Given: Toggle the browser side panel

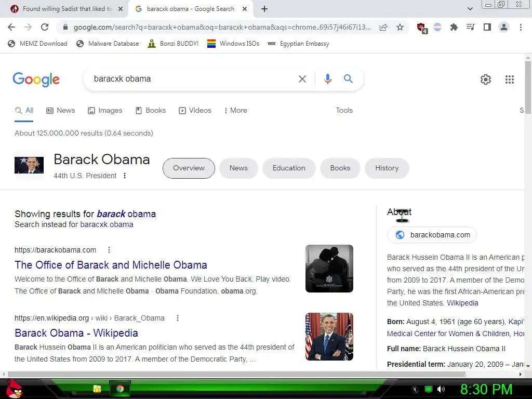Looking at the screenshot, I should tap(487, 27).
